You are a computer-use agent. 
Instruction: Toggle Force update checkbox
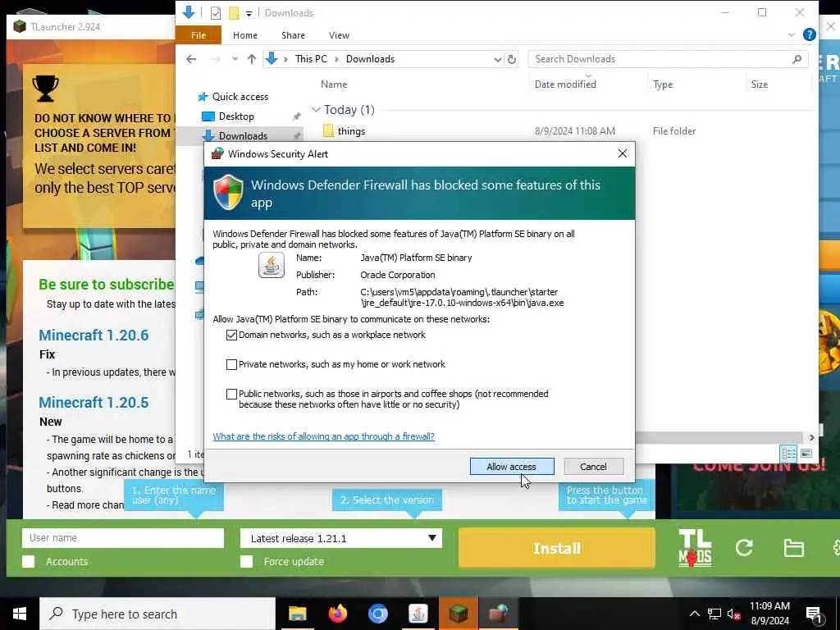click(x=246, y=561)
